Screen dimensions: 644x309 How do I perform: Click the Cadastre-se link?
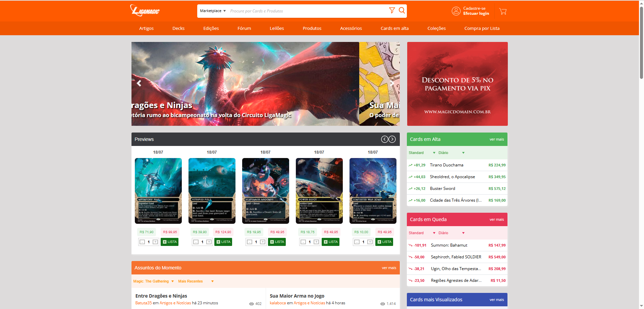[x=474, y=8]
